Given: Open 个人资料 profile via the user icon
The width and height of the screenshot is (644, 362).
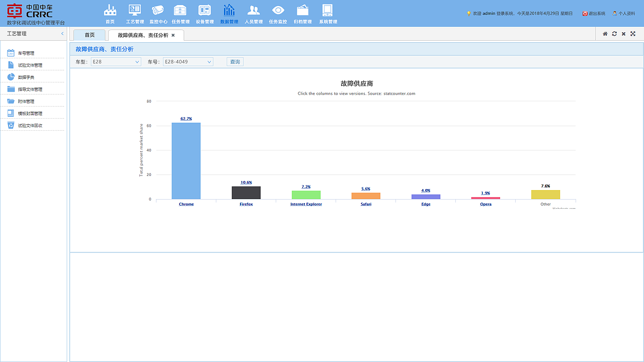Looking at the screenshot, I should coord(615,14).
